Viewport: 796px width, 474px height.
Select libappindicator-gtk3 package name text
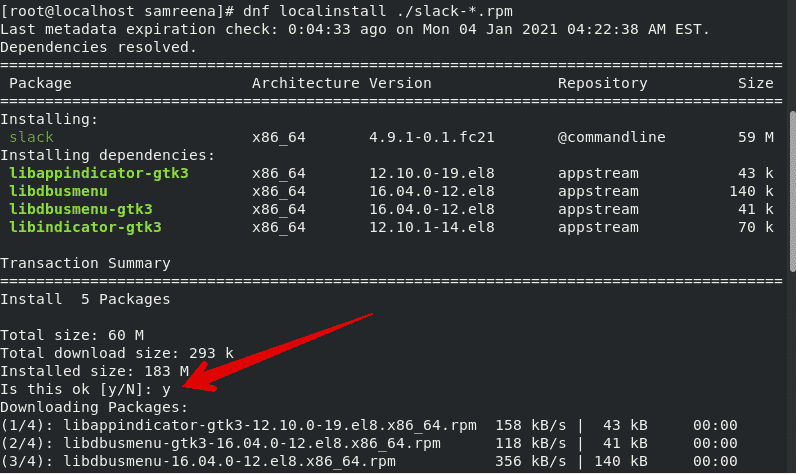[x=99, y=174]
